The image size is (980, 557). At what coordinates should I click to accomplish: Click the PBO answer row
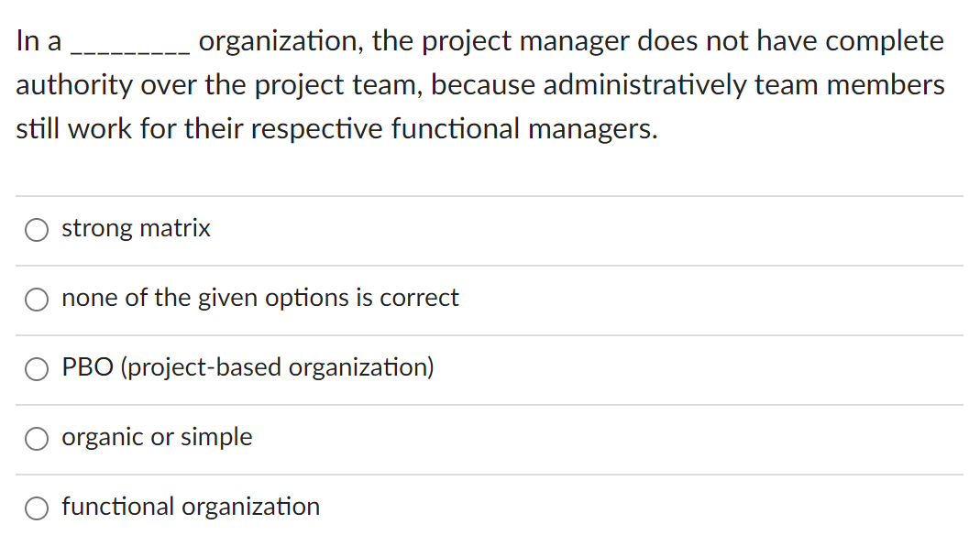click(248, 367)
